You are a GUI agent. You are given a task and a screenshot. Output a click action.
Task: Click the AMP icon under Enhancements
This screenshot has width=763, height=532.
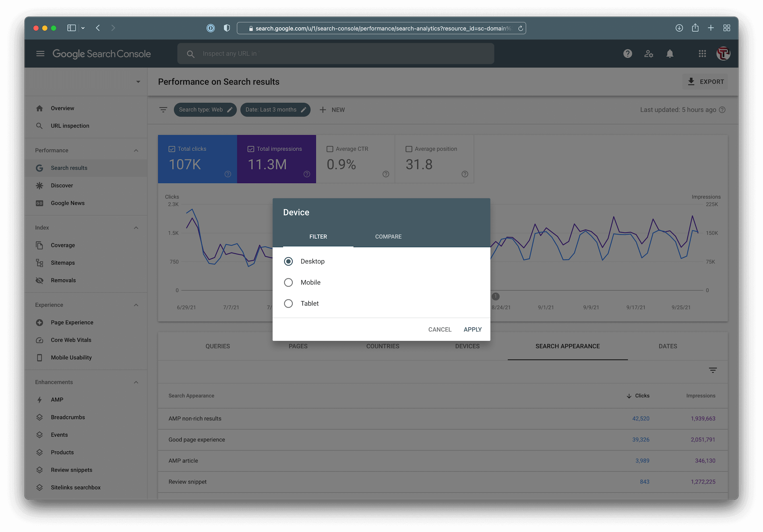point(40,399)
